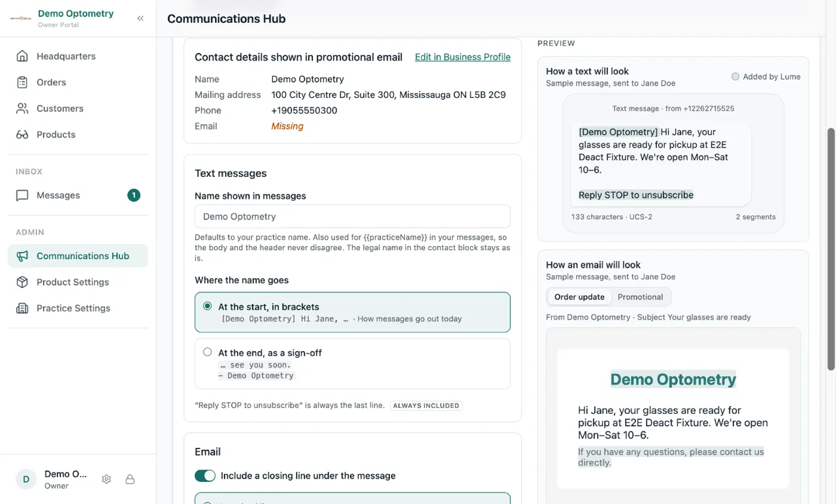This screenshot has height=504, width=836.
Task: Click the 'Missing' email value
Action: (287, 126)
